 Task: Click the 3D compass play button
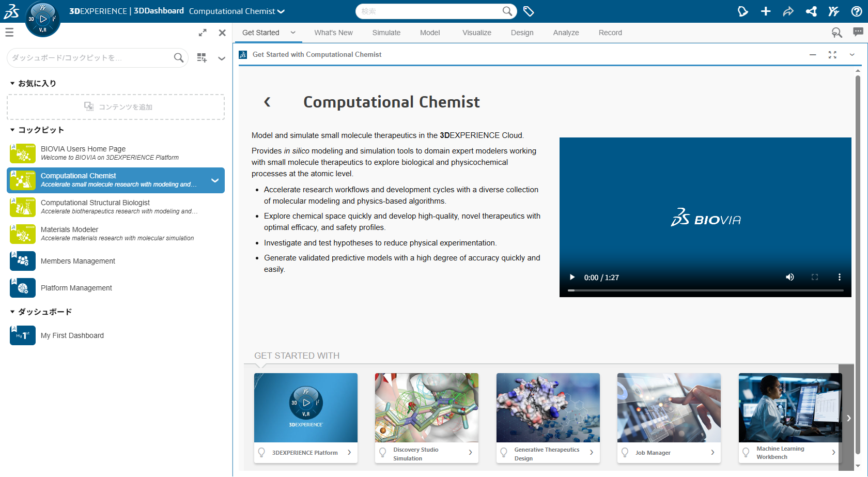tap(43, 19)
